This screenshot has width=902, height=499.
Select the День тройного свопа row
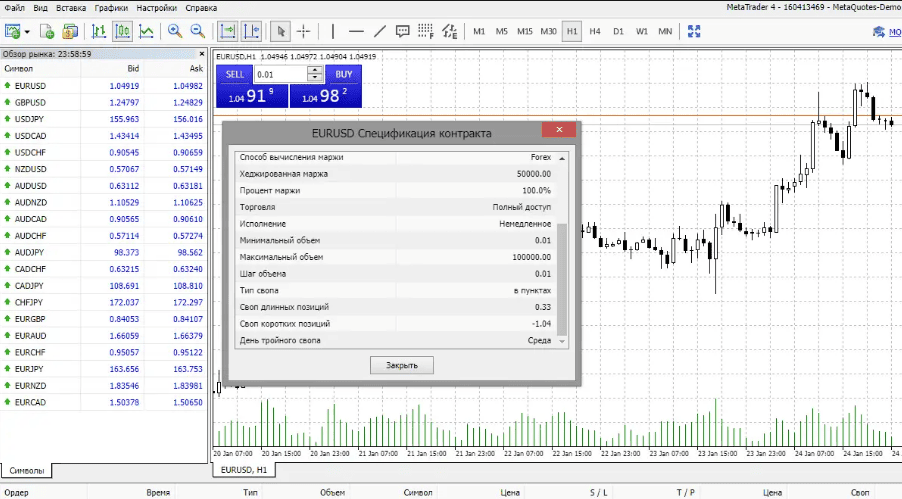[396, 341]
